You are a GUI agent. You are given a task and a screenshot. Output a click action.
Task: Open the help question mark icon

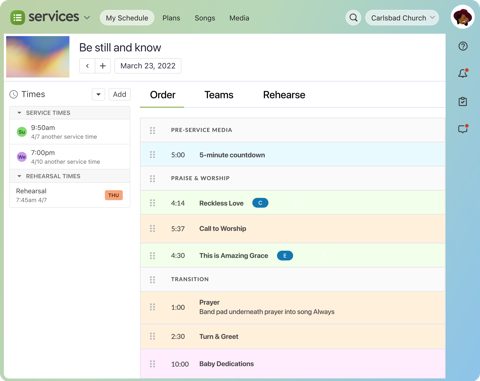tap(463, 46)
